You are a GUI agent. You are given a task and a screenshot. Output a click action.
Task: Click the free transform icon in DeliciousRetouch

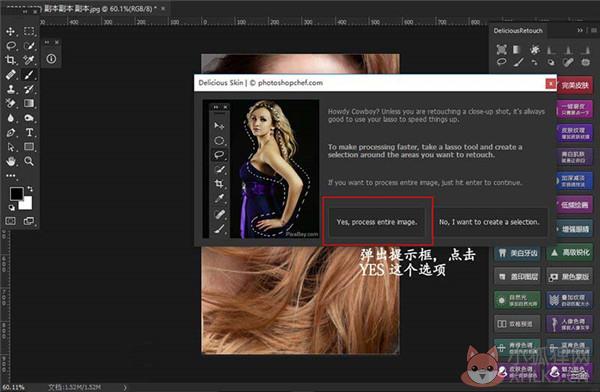[501, 49]
